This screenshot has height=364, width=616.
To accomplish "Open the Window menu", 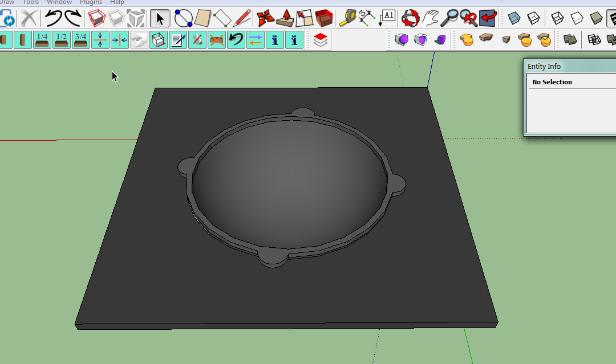I will [59, 2].
